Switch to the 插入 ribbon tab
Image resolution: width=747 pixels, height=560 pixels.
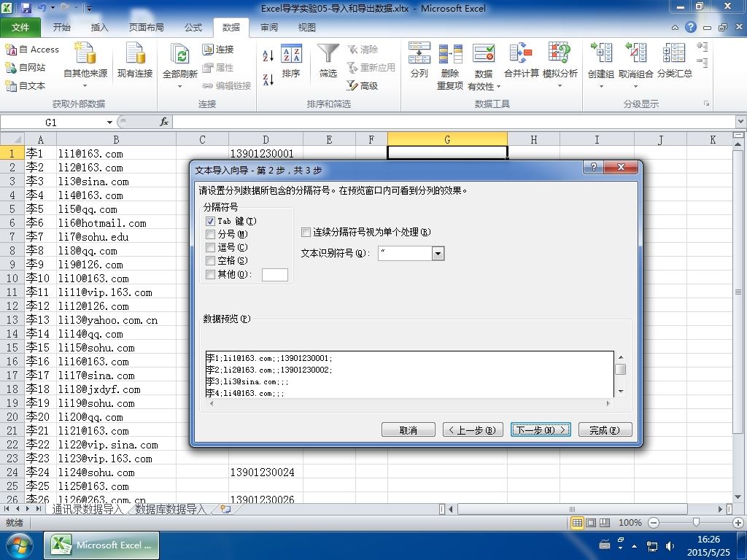click(x=99, y=28)
